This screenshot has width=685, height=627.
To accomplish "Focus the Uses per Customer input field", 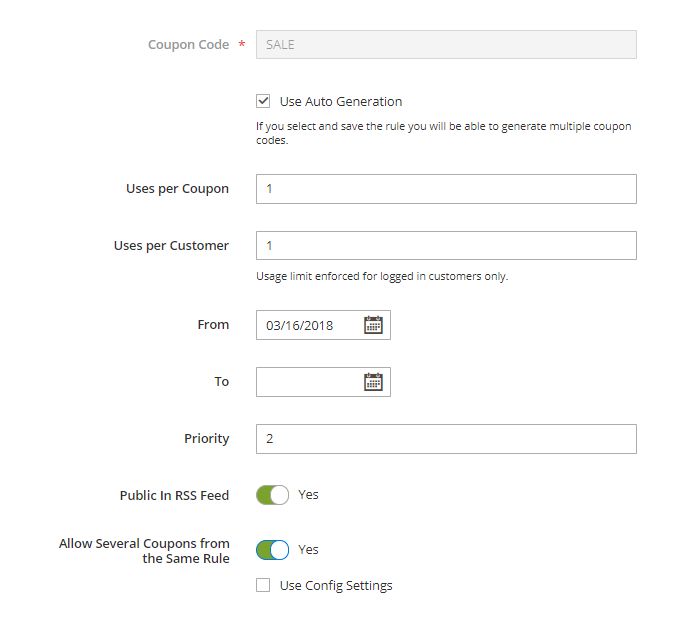I will [x=446, y=246].
